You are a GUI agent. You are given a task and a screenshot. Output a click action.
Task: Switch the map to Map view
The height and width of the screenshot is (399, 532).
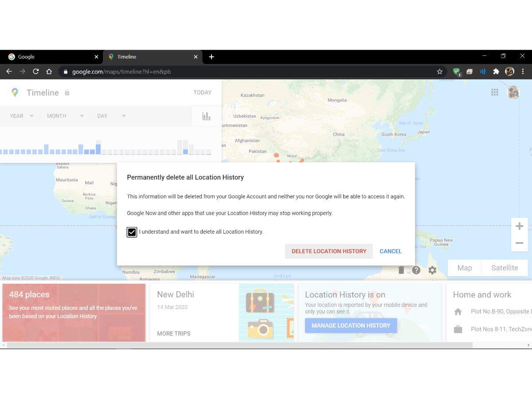[x=465, y=268]
